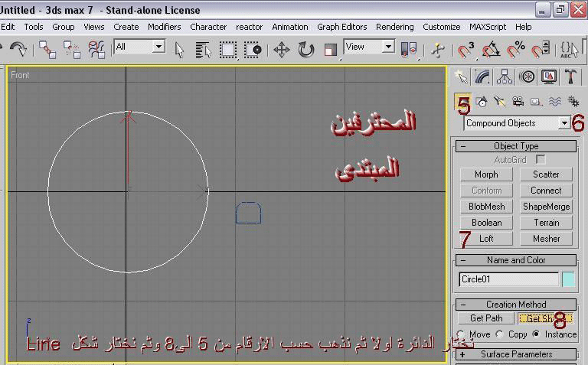
Task: Click the Front viewport label
Action: (x=20, y=75)
